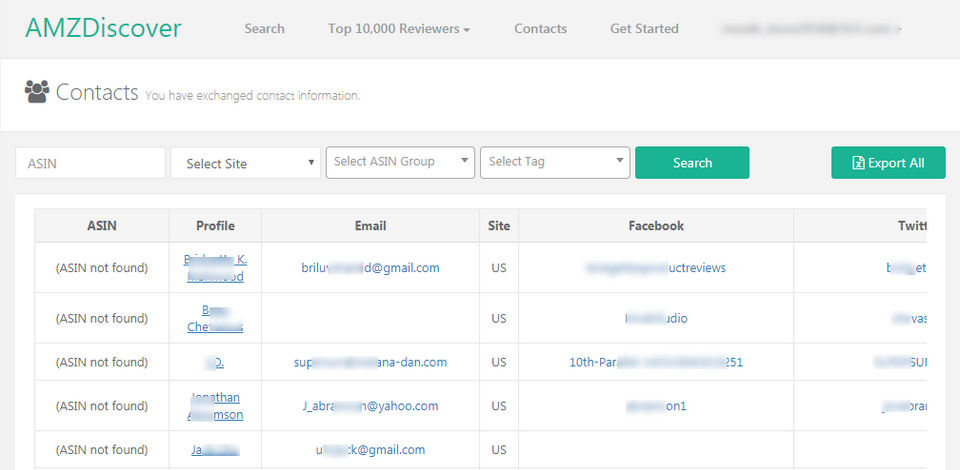
Task: Open profile link in fifth row
Action: [x=216, y=450]
